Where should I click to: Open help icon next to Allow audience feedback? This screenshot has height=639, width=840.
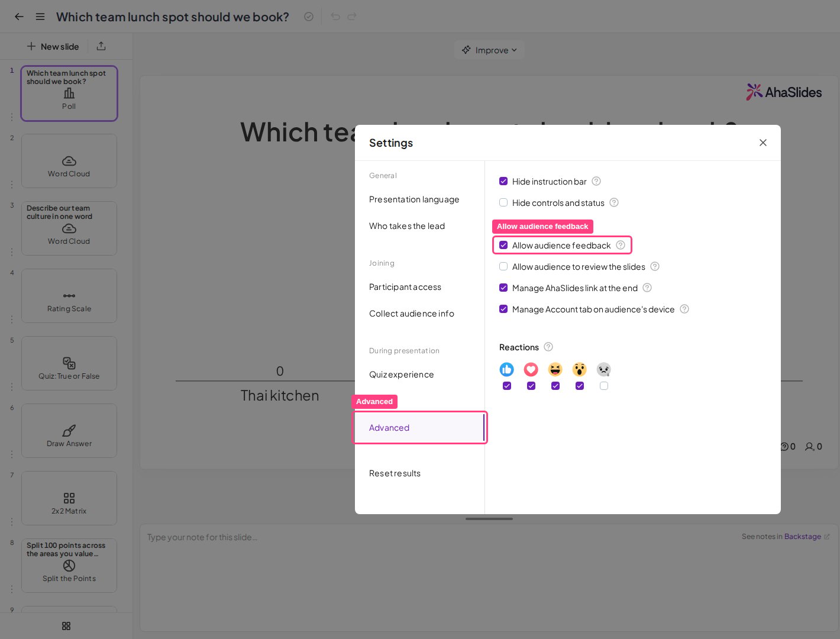(x=621, y=245)
